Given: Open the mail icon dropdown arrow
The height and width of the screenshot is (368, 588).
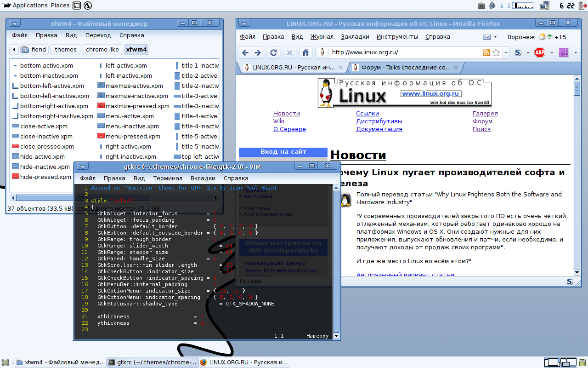Looking at the screenshot, I should pyautogui.click(x=495, y=37).
